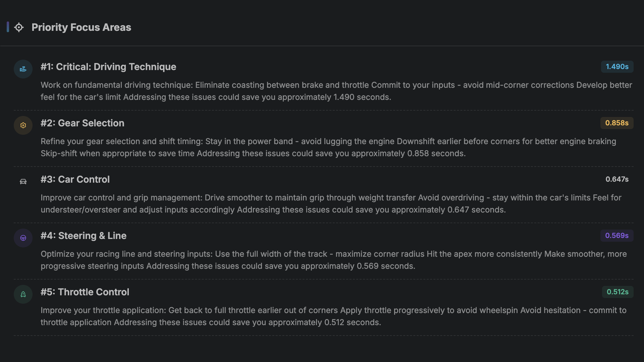Click the purple steering wheel icon
This screenshot has height=362, width=644.
pyautogui.click(x=23, y=238)
